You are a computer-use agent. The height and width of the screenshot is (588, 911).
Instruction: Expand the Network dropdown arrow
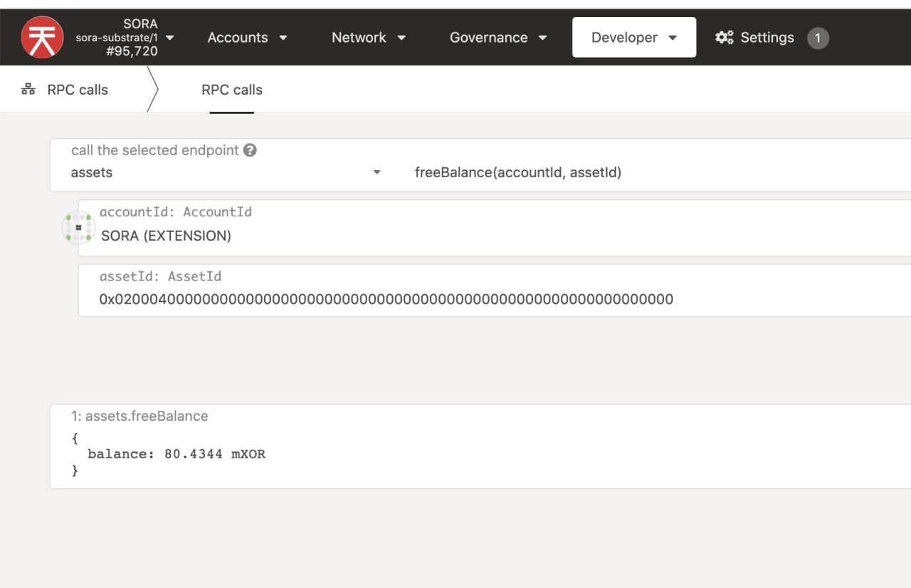coord(401,38)
